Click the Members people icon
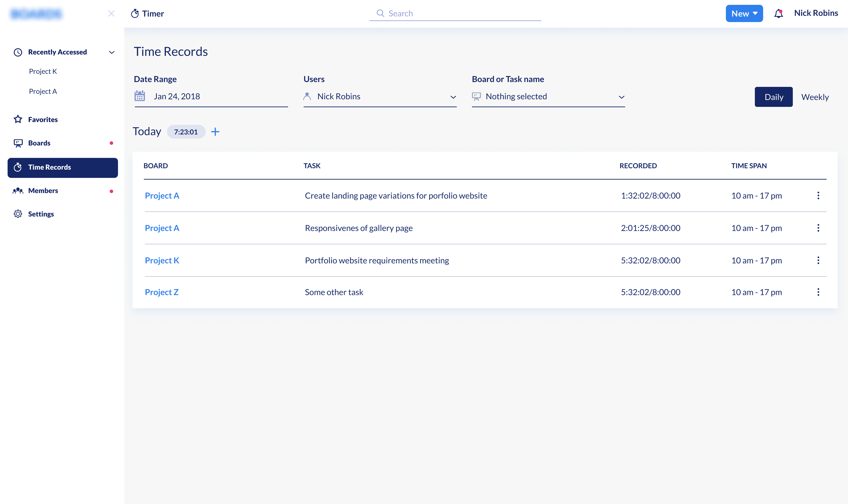The image size is (848, 504). [18, 191]
